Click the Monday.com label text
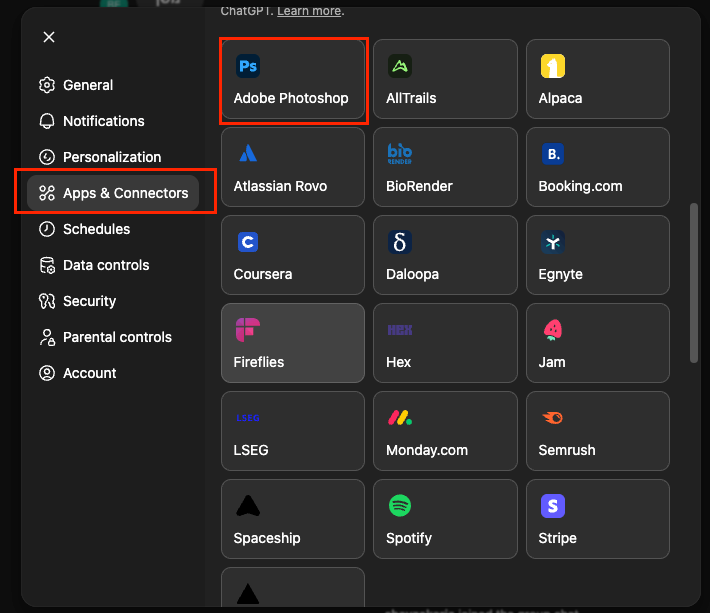Image resolution: width=710 pixels, height=613 pixels. (x=427, y=450)
